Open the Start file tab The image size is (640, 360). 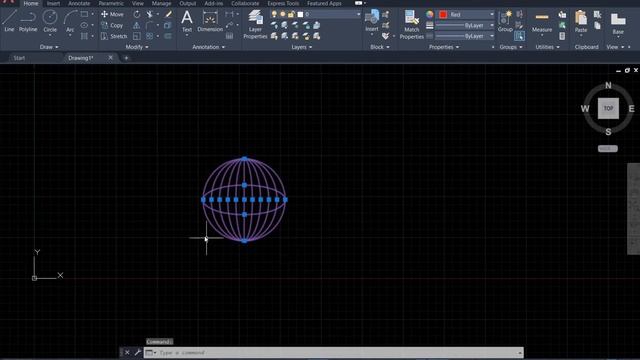(19, 58)
